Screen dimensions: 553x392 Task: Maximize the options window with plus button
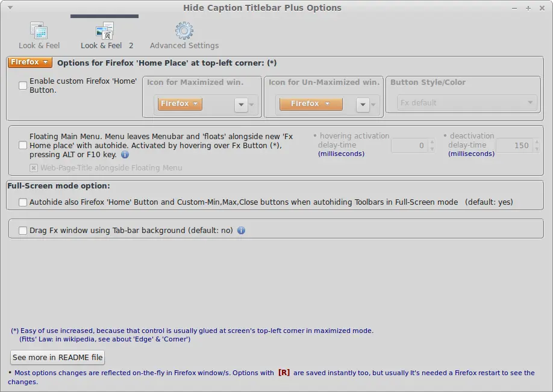pyautogui.click(x=528, y=8)
